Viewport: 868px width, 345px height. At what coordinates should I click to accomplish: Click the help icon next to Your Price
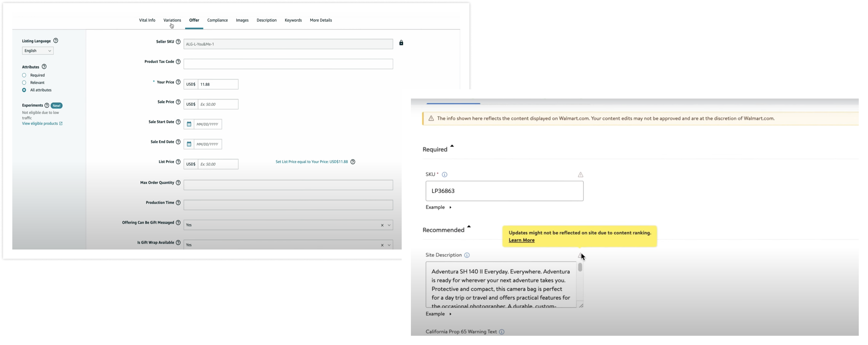pos(178,82)
